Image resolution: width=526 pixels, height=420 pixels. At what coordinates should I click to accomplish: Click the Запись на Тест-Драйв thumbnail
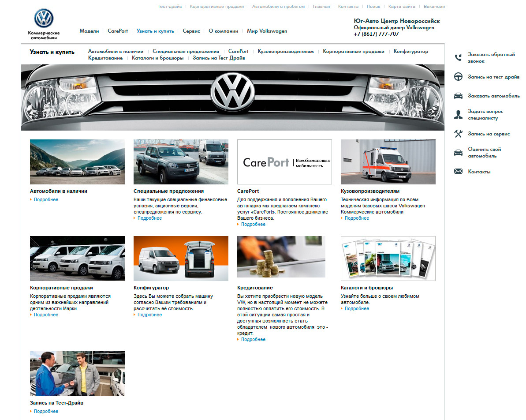[x=77, y=374]
